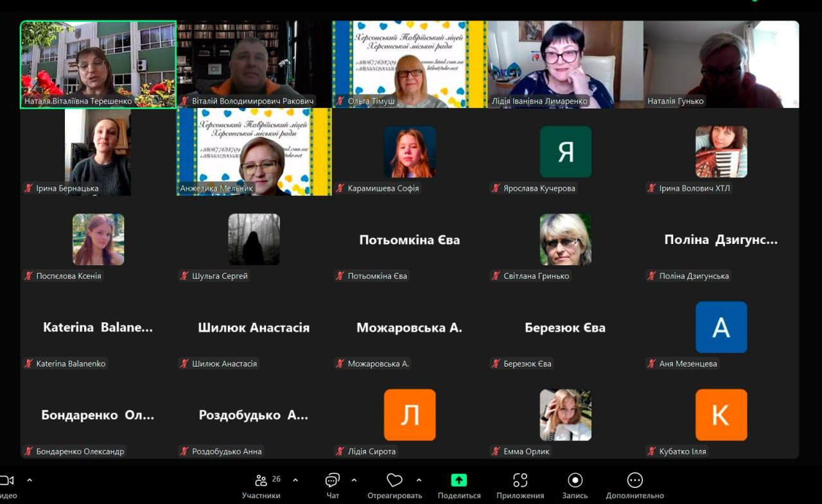Click muted mic icon beside Поліна Дзигунська label
This screenshot has width=822, height=504.
click(652, 275)
